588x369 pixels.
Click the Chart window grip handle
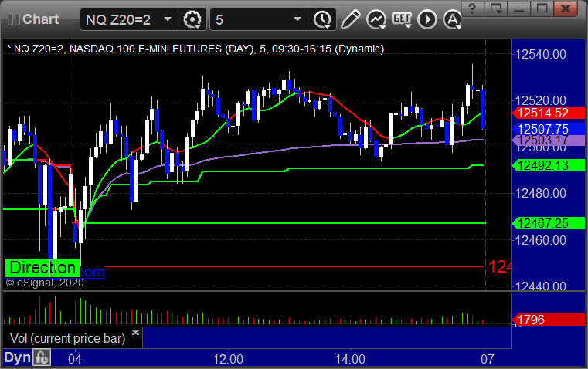coord(13,19)
